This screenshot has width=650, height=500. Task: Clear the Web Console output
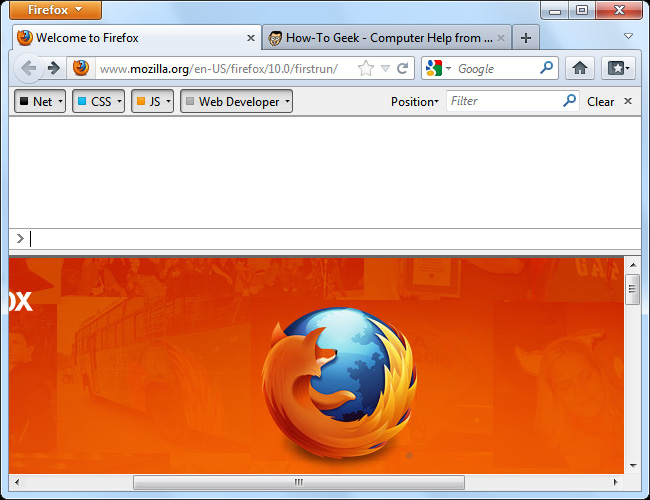[x=600, y=102]
